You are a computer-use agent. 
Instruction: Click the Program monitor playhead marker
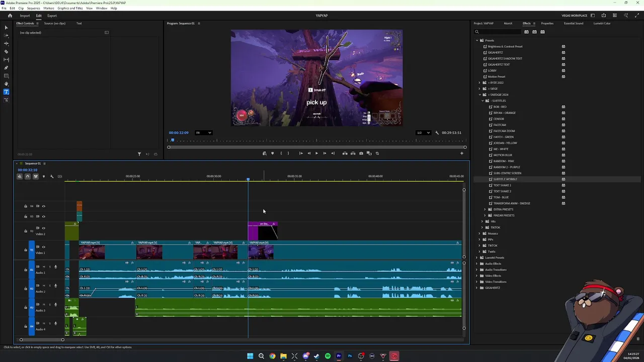(x=172, y=140)
